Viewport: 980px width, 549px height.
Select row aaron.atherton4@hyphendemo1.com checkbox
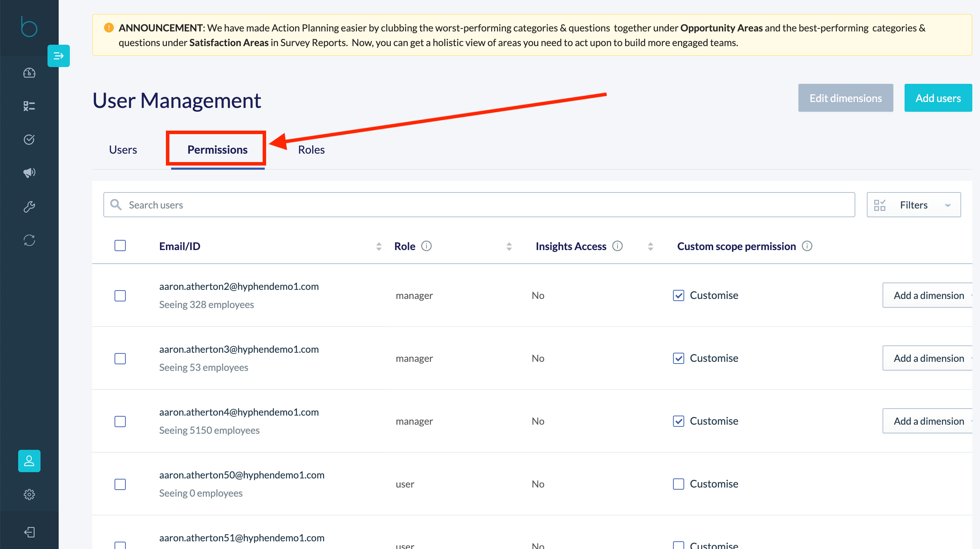[x=120, y=421]
